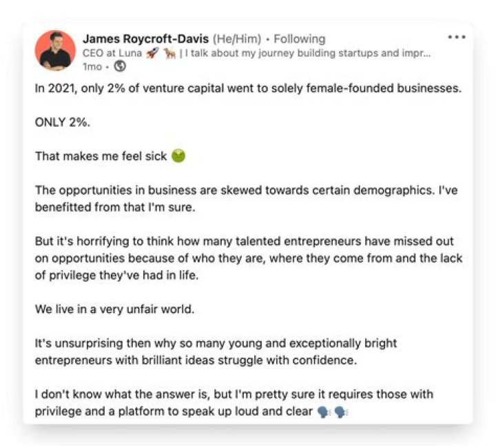Click the first speaking head emoji
Image resolution: width=496 pixels, height=448 pixels.
click(324, 412)
